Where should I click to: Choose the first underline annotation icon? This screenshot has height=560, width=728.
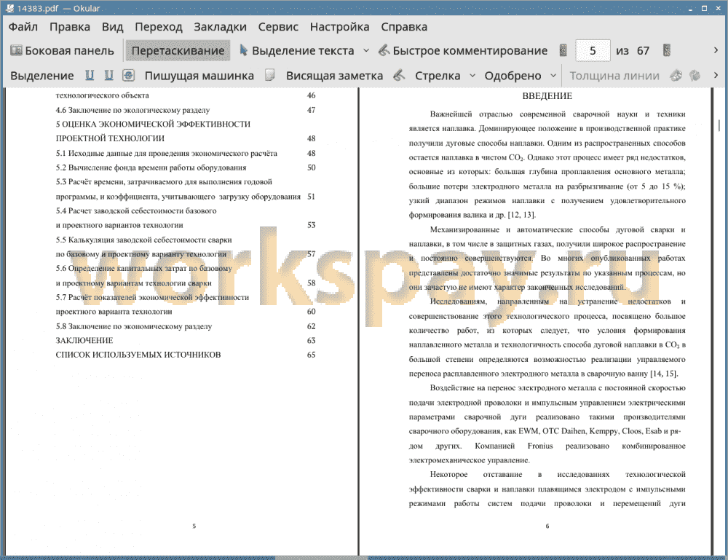90,75
